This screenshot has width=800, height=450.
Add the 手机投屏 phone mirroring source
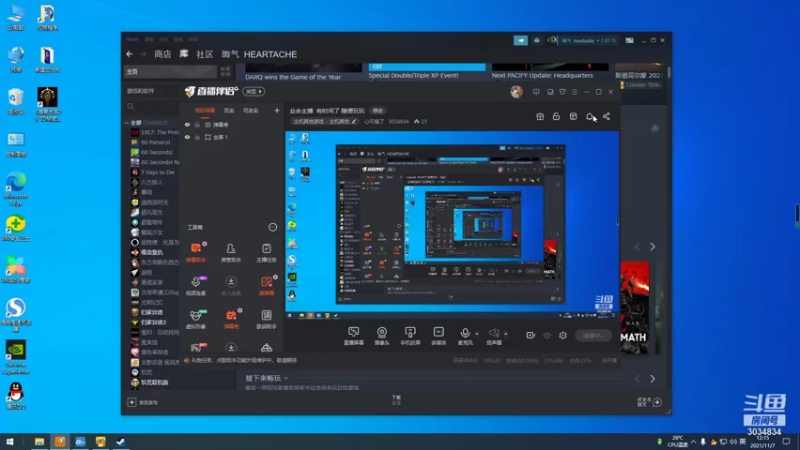click(410, 336)
